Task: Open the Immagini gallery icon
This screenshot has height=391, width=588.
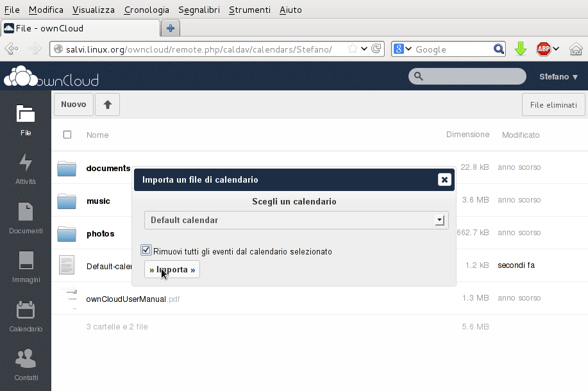Action: tap(26, 266)
